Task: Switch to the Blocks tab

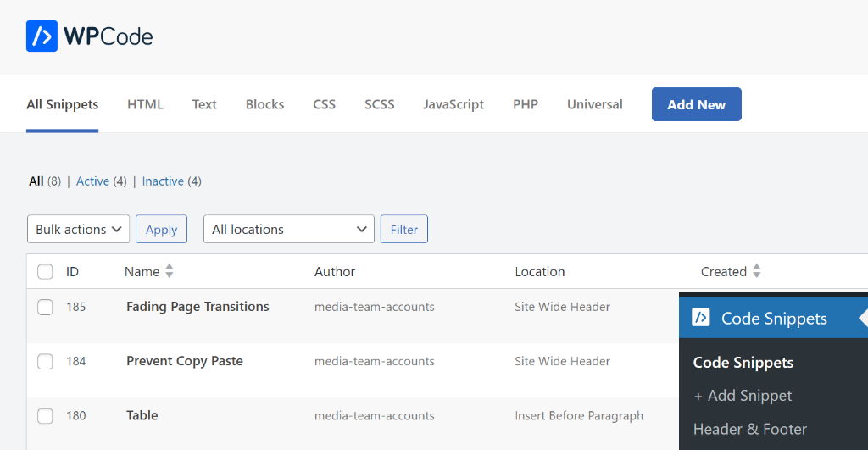Action: pyautogui.click(x=264, y=104)
